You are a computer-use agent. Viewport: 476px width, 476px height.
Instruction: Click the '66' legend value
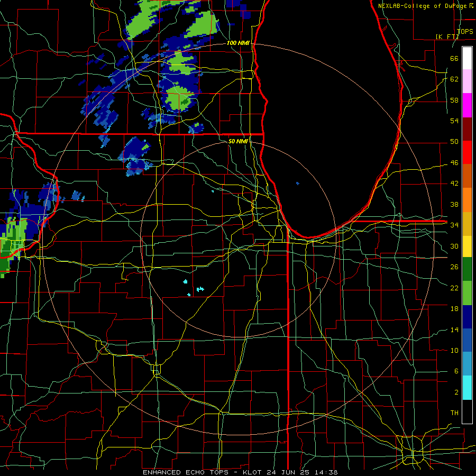(454, 58)
